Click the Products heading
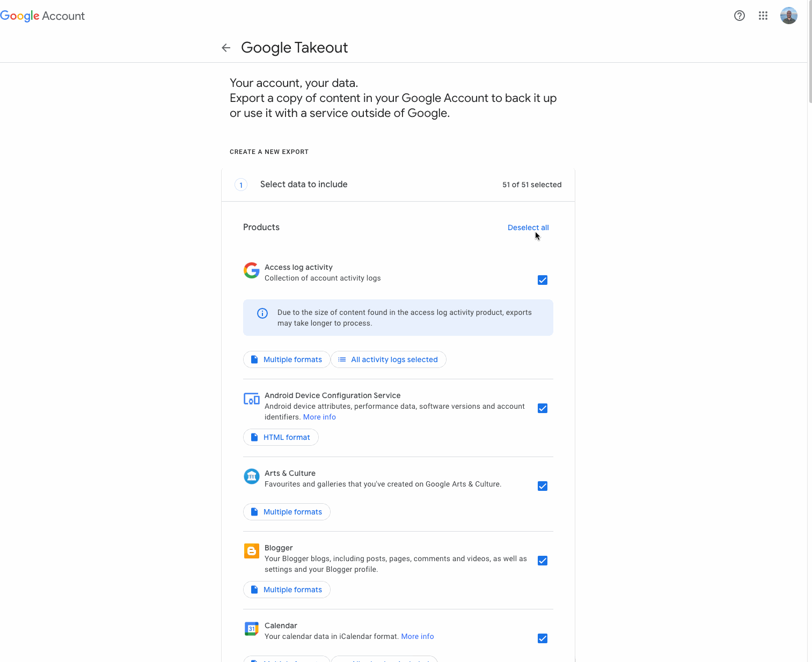 click(261, 227)
